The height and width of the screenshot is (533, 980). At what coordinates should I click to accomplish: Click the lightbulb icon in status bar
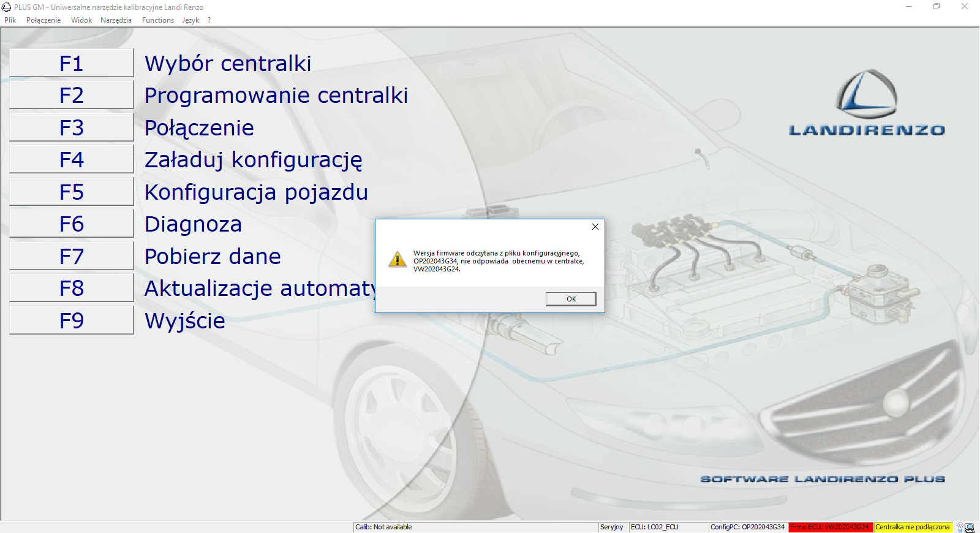[960, 527]
